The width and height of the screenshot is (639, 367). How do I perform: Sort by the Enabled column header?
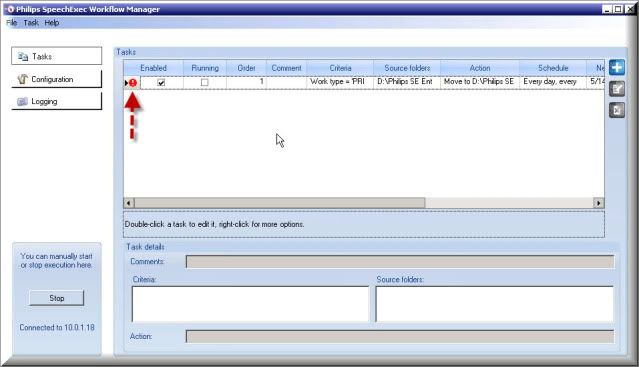[x=153, y=68]
